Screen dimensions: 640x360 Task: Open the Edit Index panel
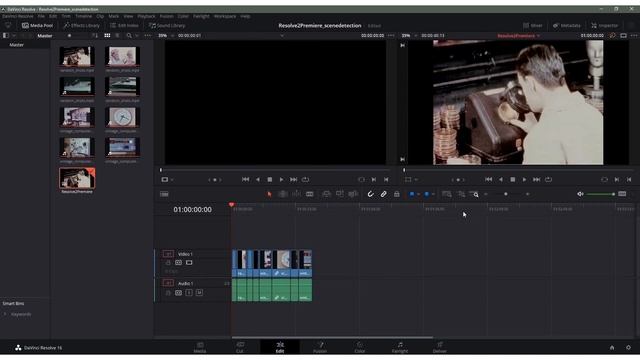tap(124, 25)
